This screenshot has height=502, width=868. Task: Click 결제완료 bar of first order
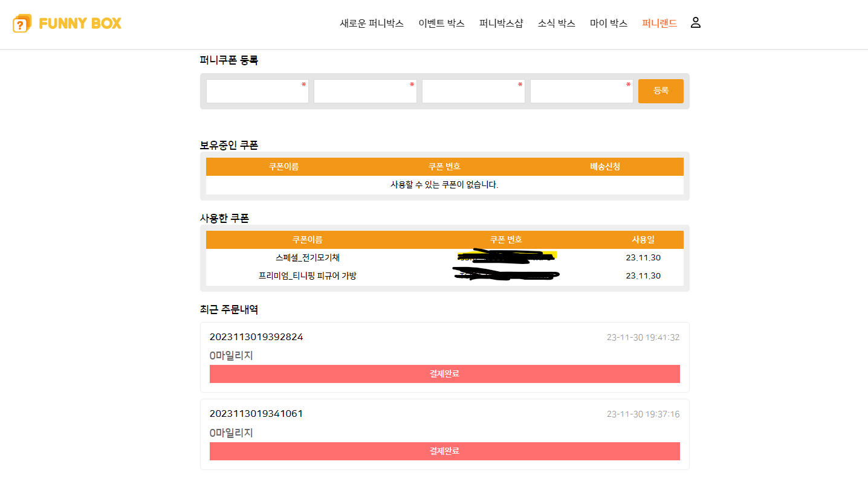[444, 374]
